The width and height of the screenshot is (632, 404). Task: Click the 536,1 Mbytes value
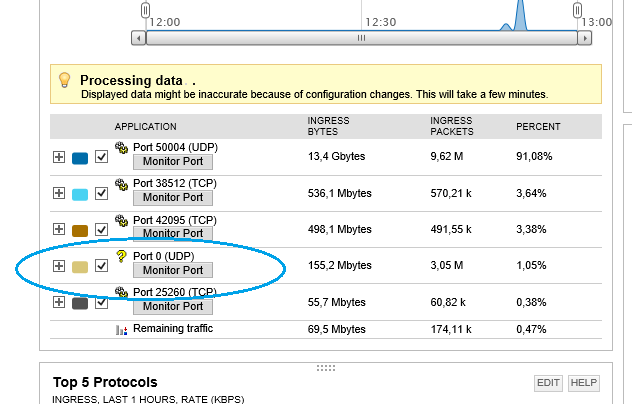click(340, 194)
